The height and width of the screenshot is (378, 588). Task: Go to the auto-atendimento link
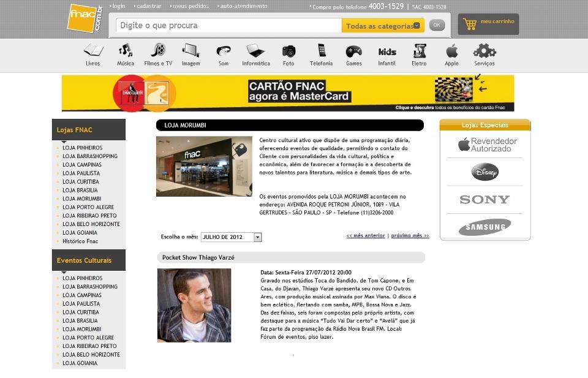coord(244,6)
